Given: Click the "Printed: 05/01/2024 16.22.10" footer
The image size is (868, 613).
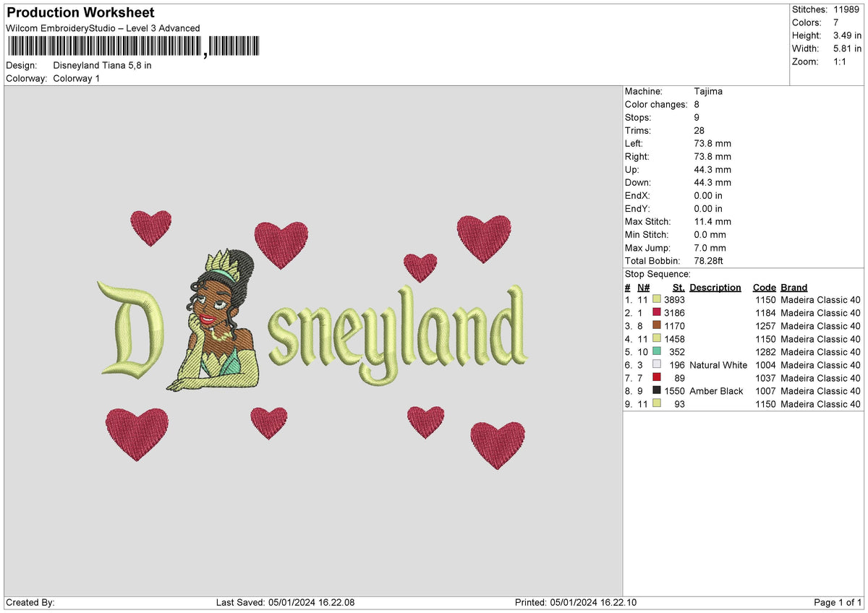Looking at the screenshot, I should (576, 603).
